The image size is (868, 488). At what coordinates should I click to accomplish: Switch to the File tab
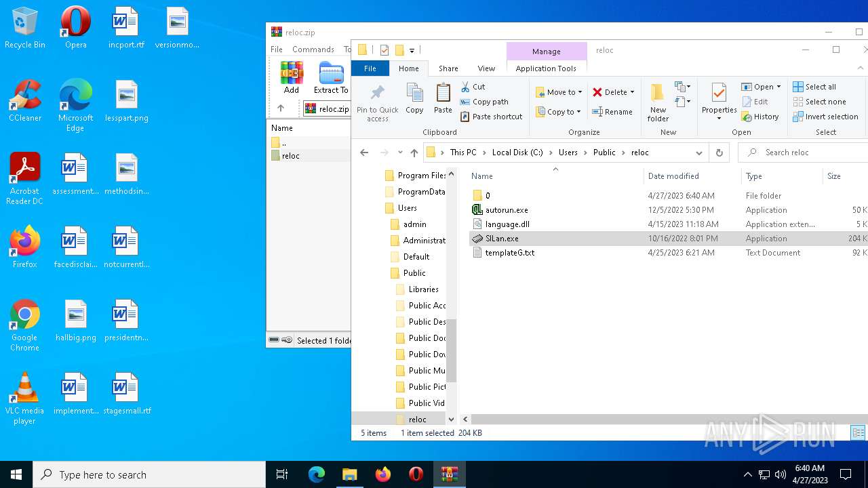pos(370,68)
